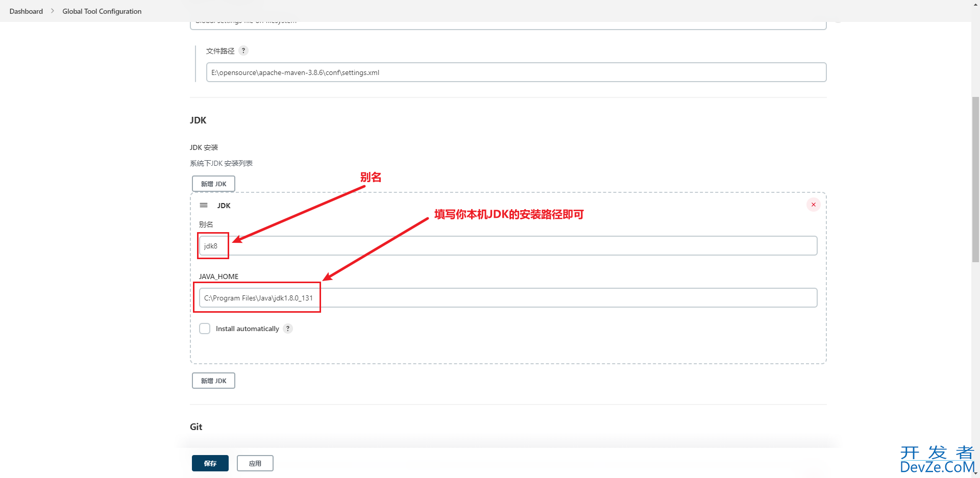
Task: Open help for Install automatically
Action: [x=288, y=329]
